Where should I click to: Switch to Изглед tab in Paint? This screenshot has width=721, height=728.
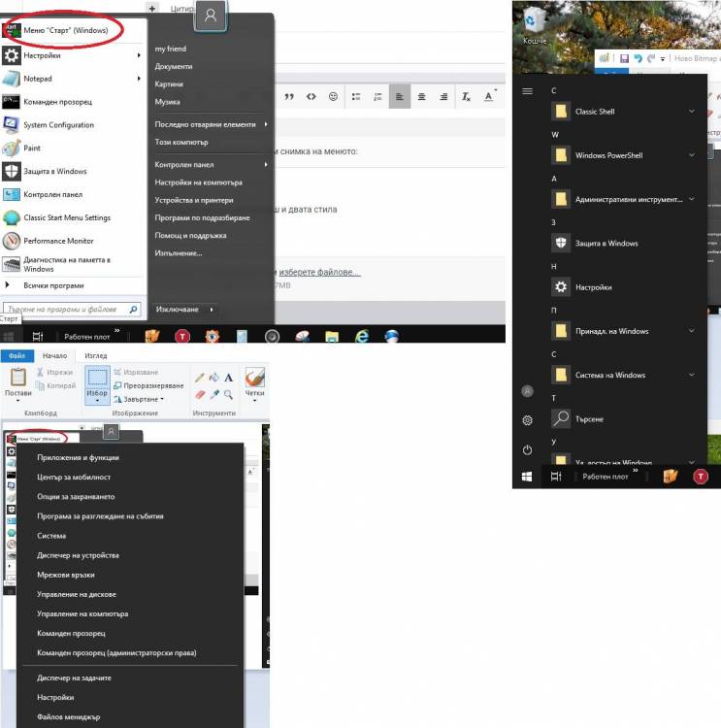coord(96,355)
